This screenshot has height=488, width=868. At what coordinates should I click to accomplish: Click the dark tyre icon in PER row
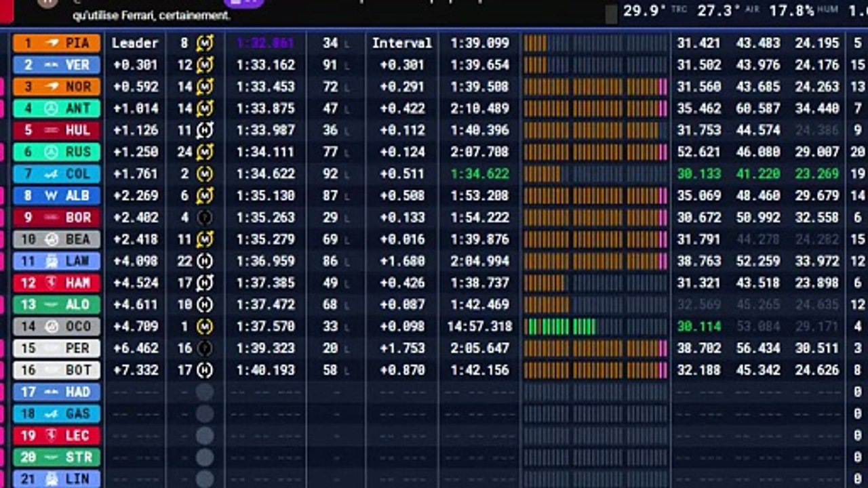(205, 348)
